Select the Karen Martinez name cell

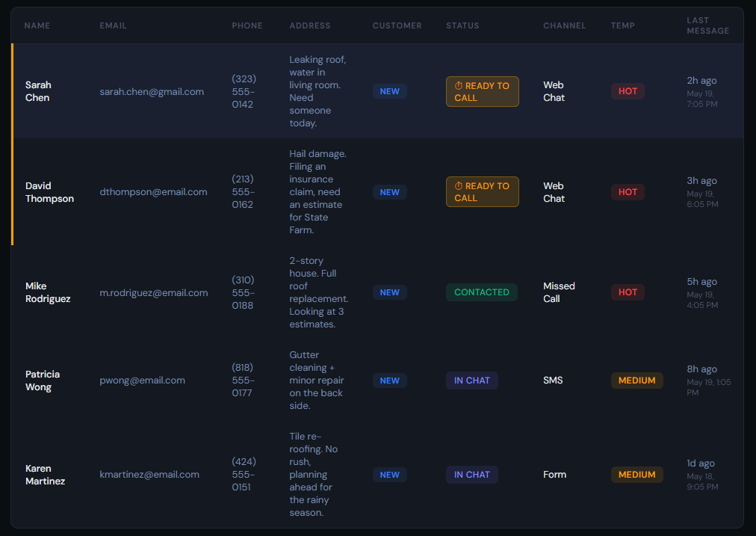[45, 475]
